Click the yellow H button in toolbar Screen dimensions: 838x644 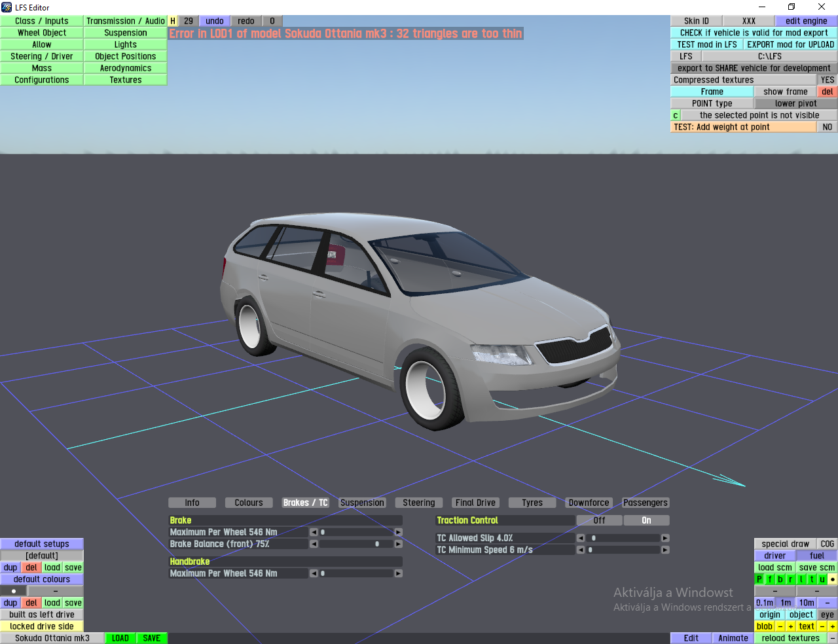(173, 21)
